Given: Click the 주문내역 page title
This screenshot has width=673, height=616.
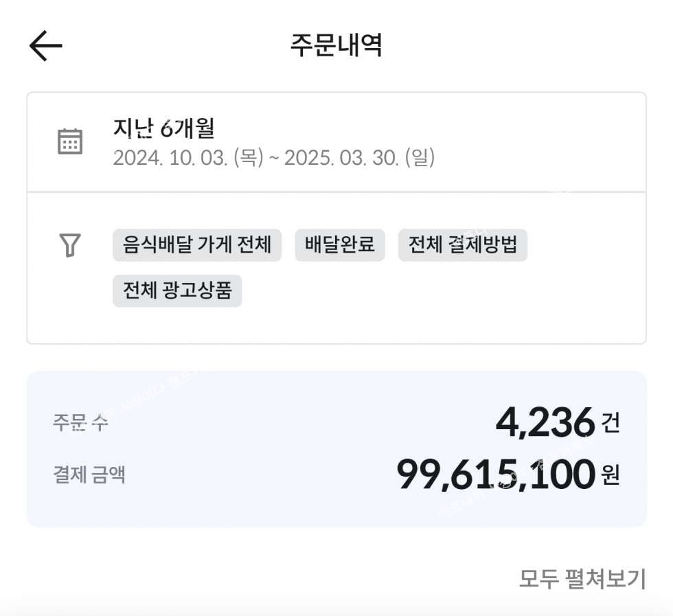Looking at the screenshot, I should pyautogui.click(x=336, y=45).
